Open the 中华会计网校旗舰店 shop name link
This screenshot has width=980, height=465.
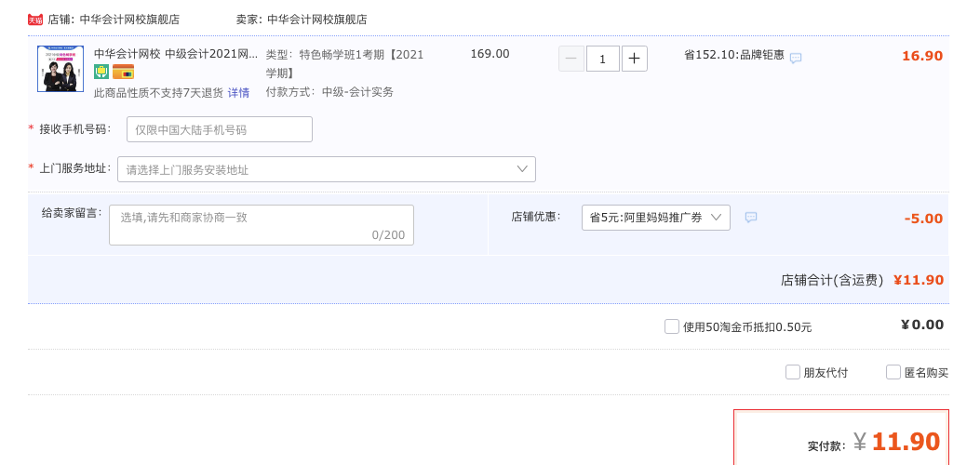(129, 20)
